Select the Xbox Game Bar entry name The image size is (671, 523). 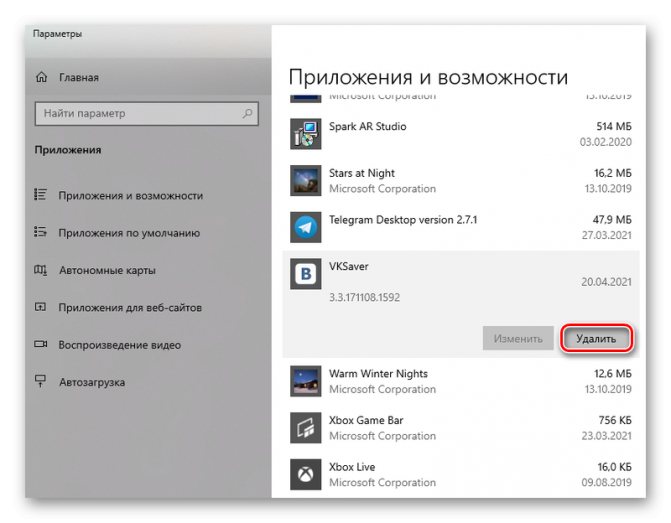366,420
